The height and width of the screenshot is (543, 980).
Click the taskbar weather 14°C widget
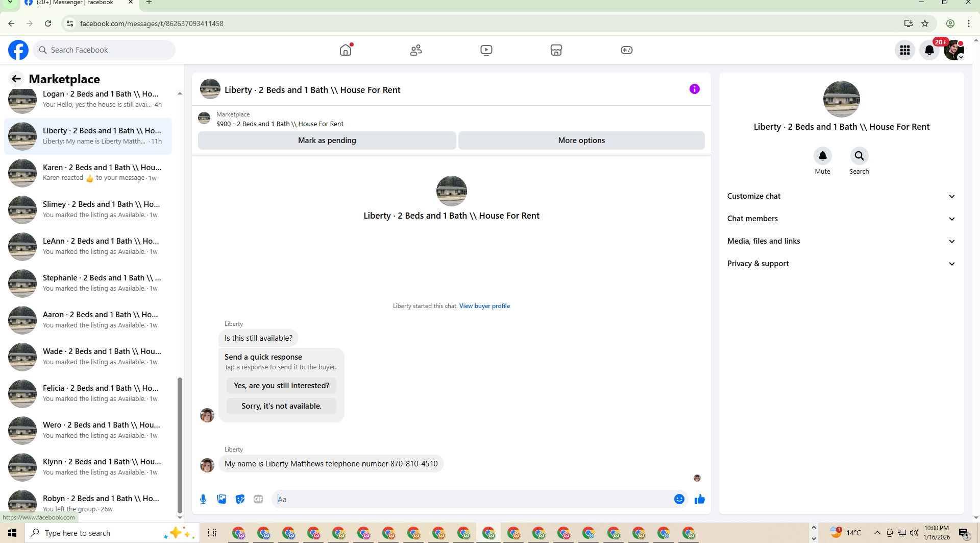[x=845, y=533]
